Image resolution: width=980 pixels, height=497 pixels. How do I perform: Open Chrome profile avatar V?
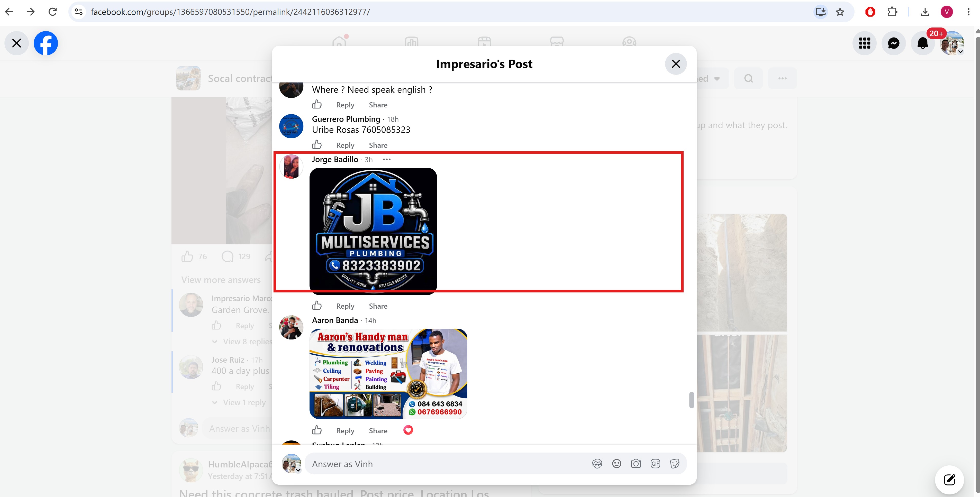(947, 12)
